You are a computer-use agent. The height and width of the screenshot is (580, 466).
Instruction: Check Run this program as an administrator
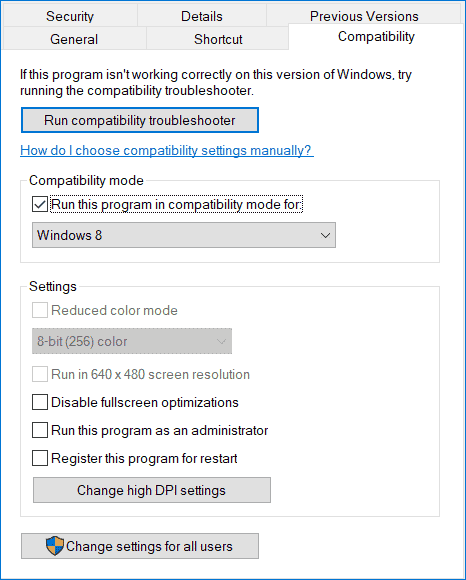pyautogui.click(x=40, y=430)
